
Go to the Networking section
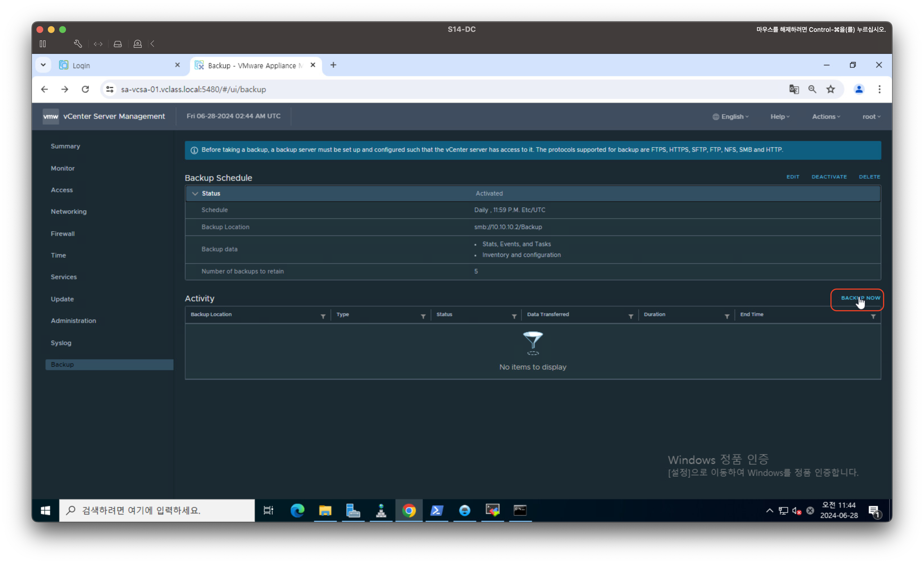point(69,212)
